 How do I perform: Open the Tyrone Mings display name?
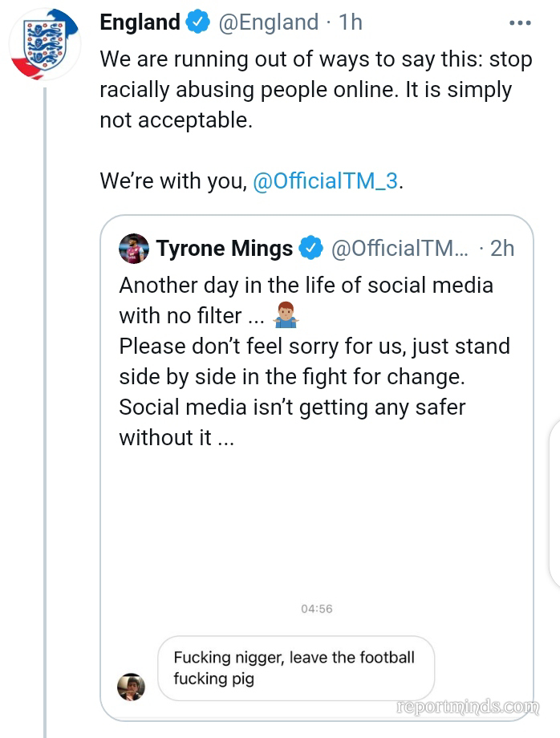[x=224, y=249]
